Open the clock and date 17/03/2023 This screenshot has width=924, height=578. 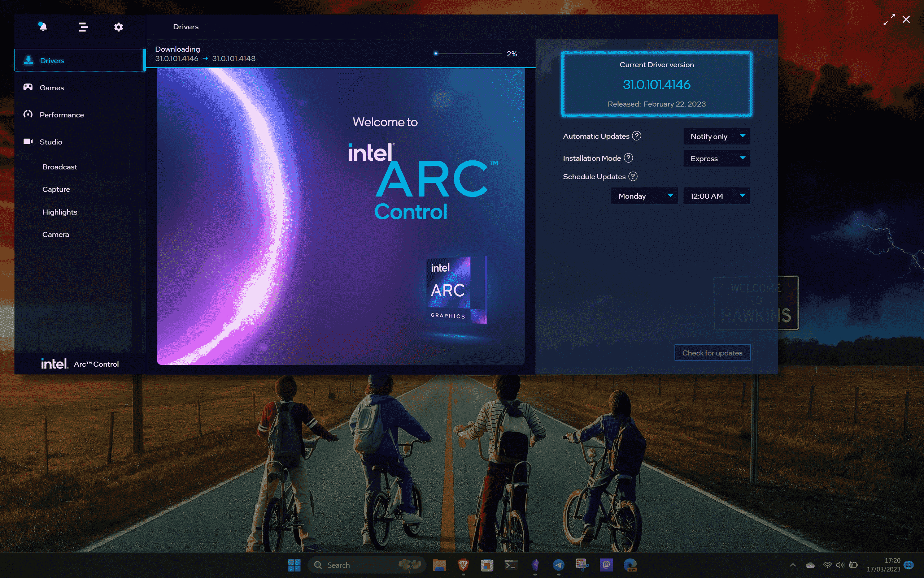point(884,565)
